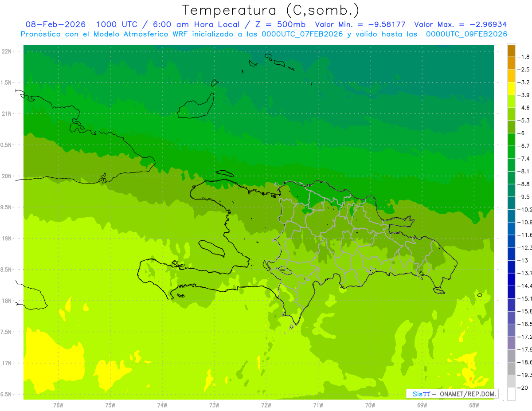The image size is (532, 411).
Task: Click the '17N' latitude axis label
Action: pyautogui.click(x=8, y=363)
